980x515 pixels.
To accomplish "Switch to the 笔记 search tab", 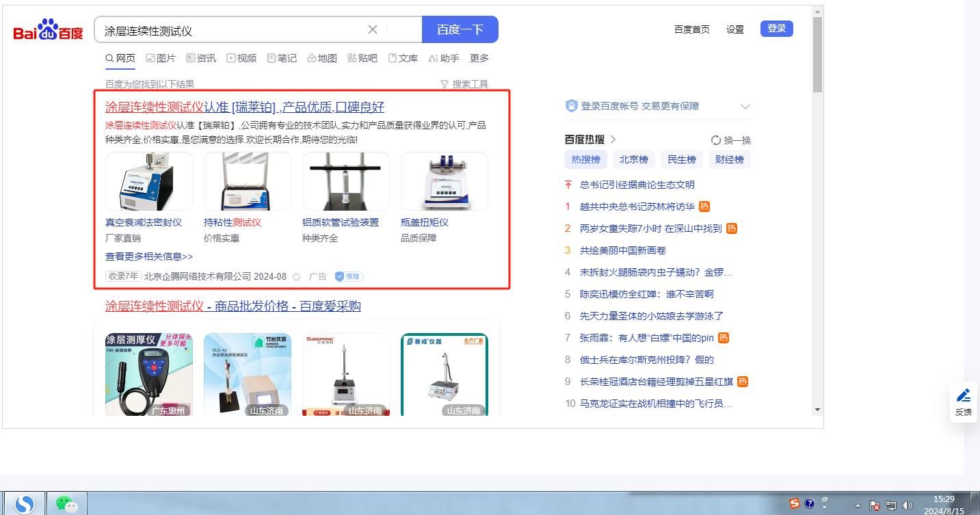I will 282,58.
